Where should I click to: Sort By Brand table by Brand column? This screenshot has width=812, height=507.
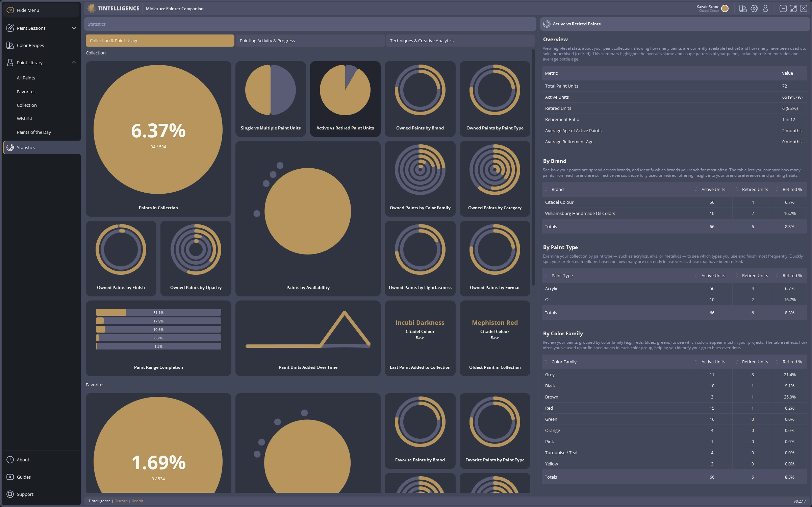[557, 189]
